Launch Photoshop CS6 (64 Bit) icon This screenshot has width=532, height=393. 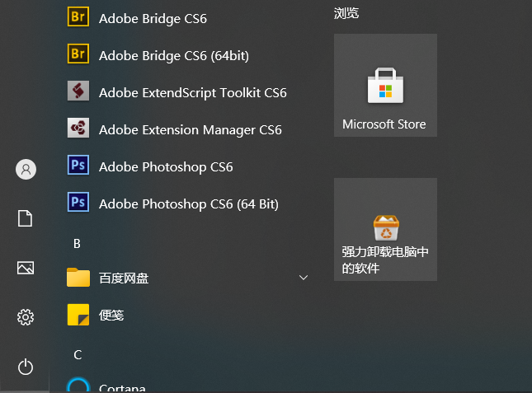click(78, 203)
